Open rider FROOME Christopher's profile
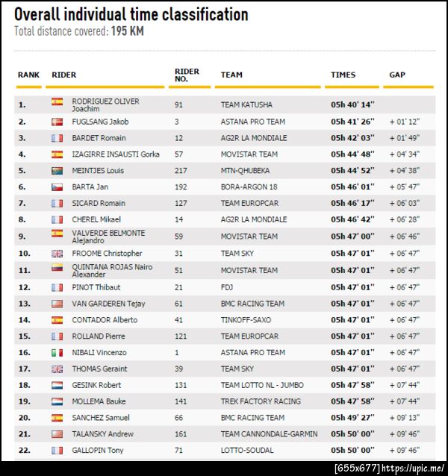The width and height of the screenshot is (448, 476). [107, 254]
